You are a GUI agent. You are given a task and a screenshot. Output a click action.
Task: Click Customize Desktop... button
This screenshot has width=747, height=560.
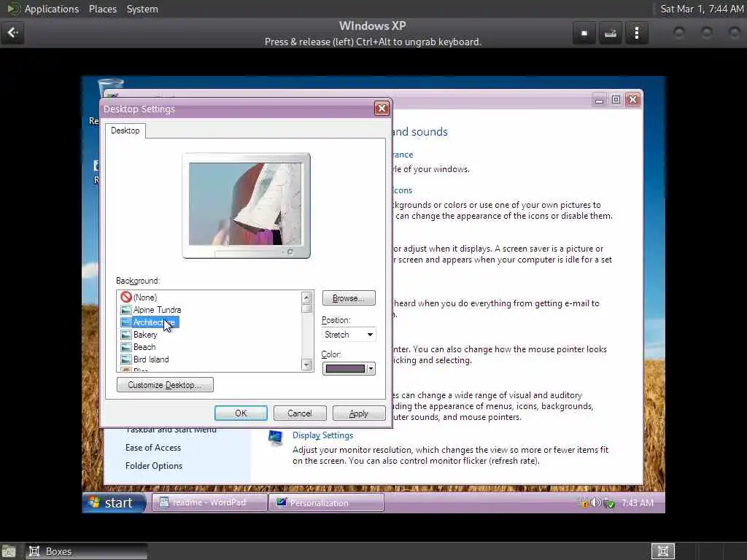point(165,385)
